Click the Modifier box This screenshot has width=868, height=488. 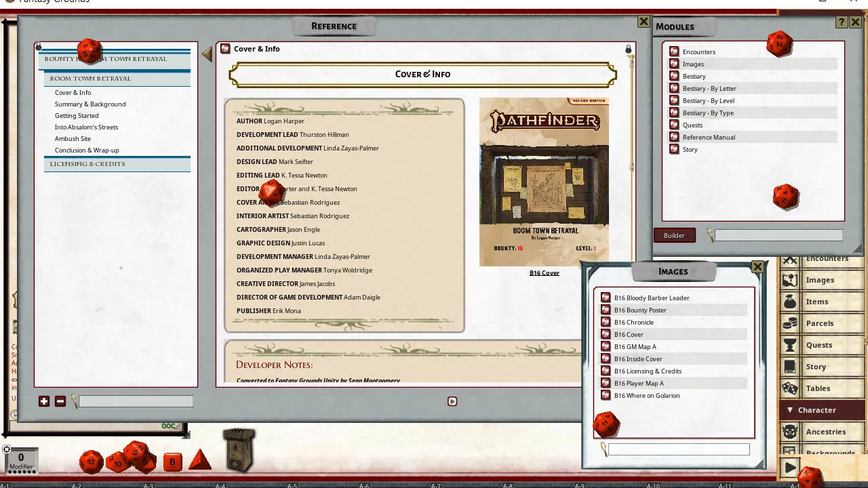[21, 461]
